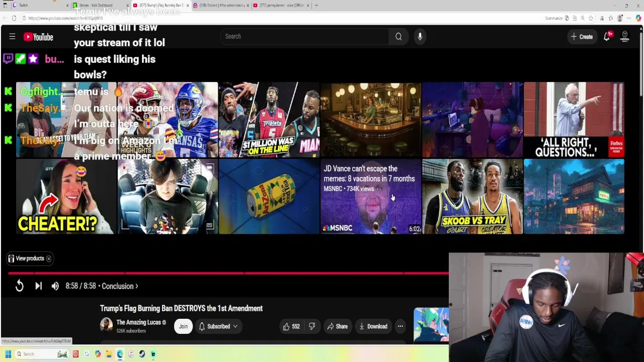644x362 pixels.
Task: Play the Kansas football highlights video
Action: (168, 120)
